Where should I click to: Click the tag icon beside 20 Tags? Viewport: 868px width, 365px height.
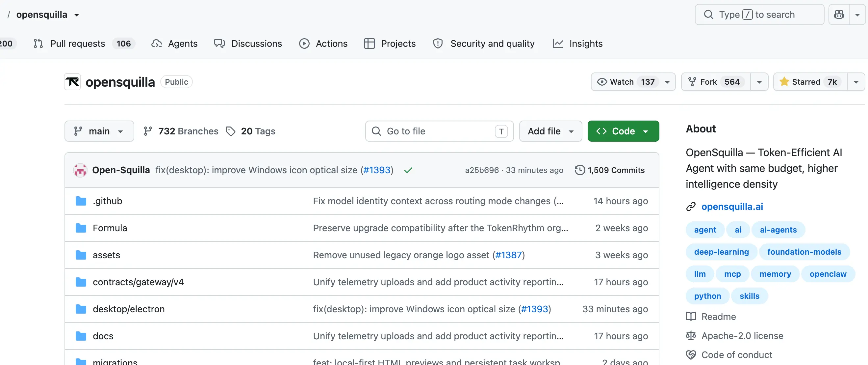tap(230, 131)
